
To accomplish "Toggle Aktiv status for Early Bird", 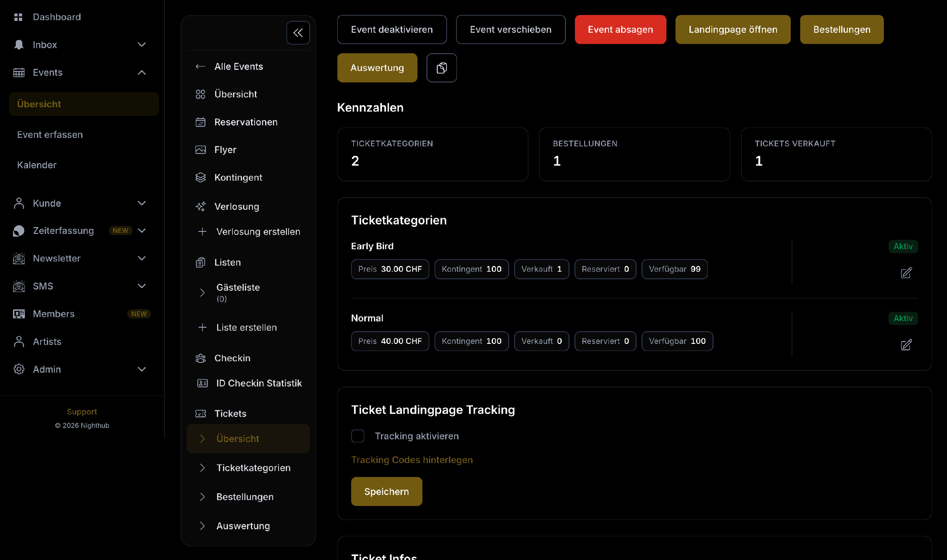I will click(903, 246).
